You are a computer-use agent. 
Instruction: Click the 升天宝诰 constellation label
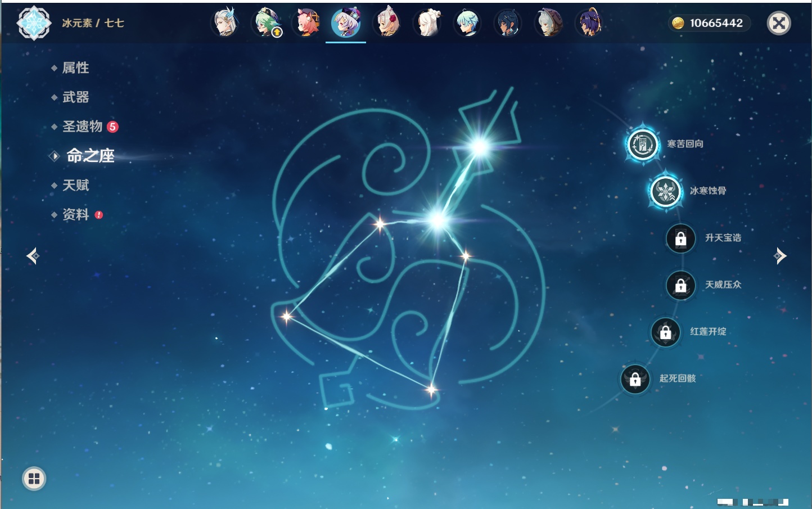723,238
